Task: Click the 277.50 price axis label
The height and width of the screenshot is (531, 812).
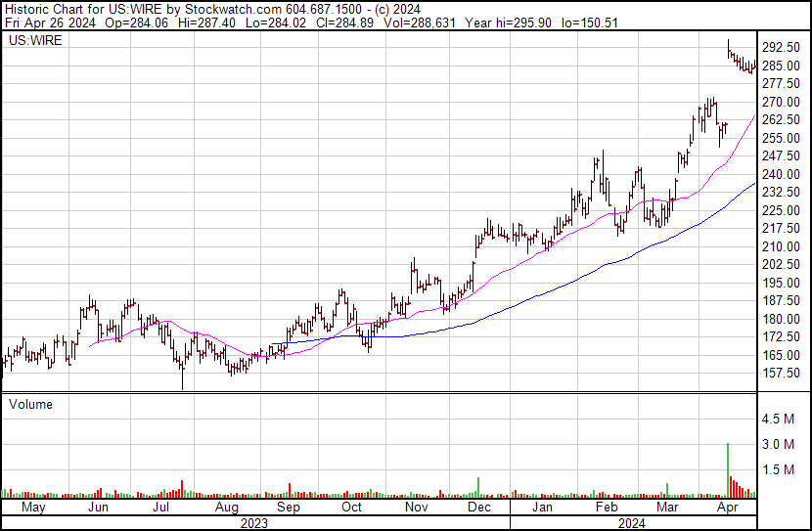Action: [781, 83]
